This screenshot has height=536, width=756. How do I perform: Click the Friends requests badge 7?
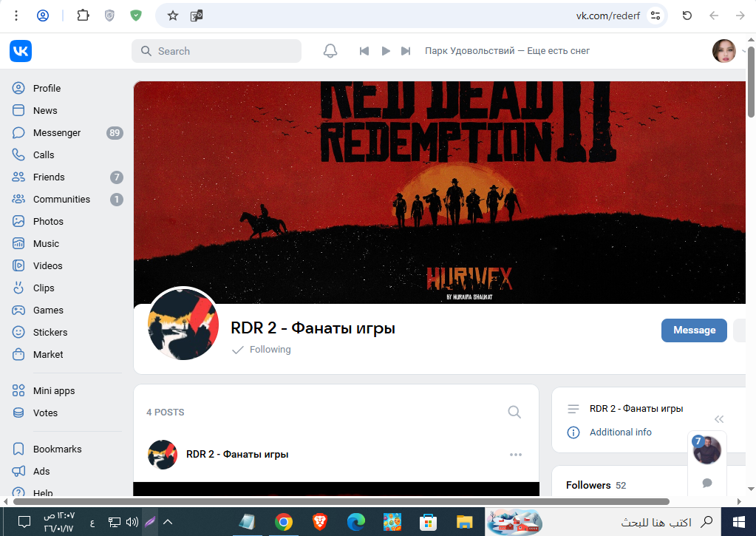pos(116,177)
